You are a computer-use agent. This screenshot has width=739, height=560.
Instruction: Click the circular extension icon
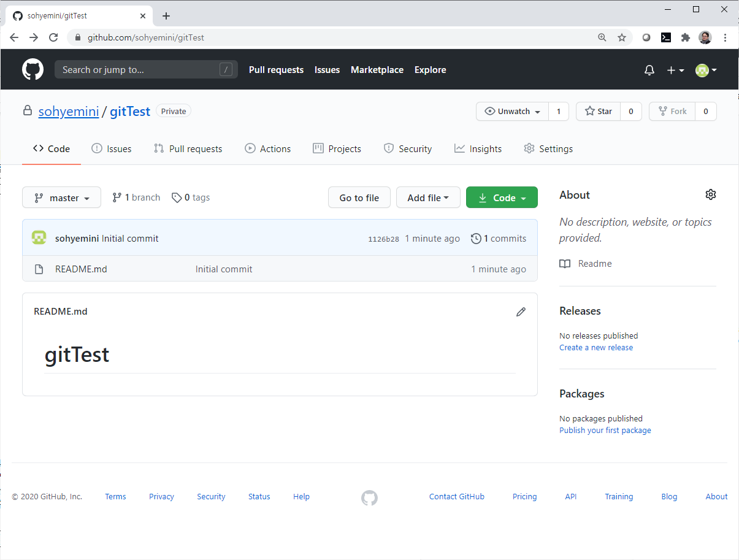646,37
